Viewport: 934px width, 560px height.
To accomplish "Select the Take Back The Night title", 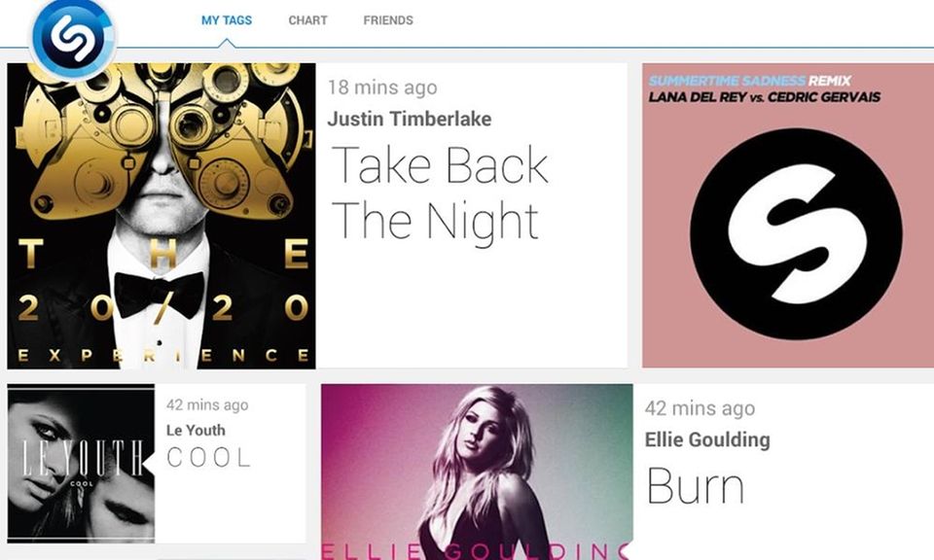I will click(x=440, y=192).
